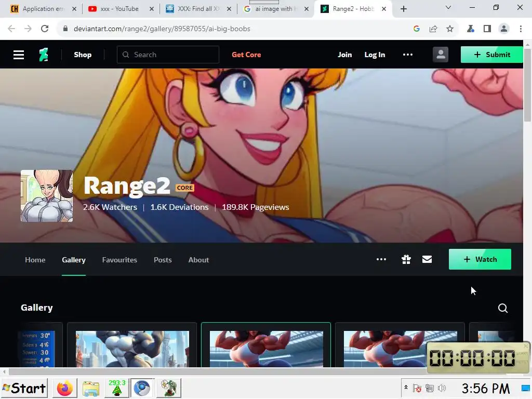Click the browser forward arrow
Screen dimensions: 532x399
tap(28, 29)
